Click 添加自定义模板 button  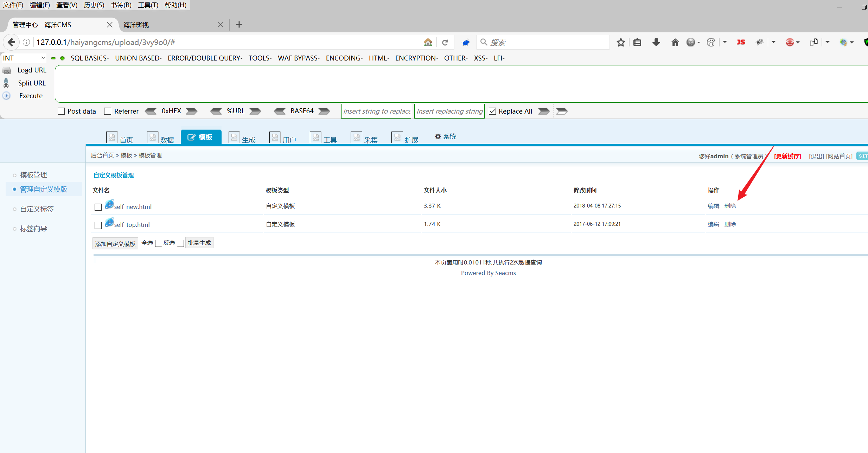[x=115, y=243]
